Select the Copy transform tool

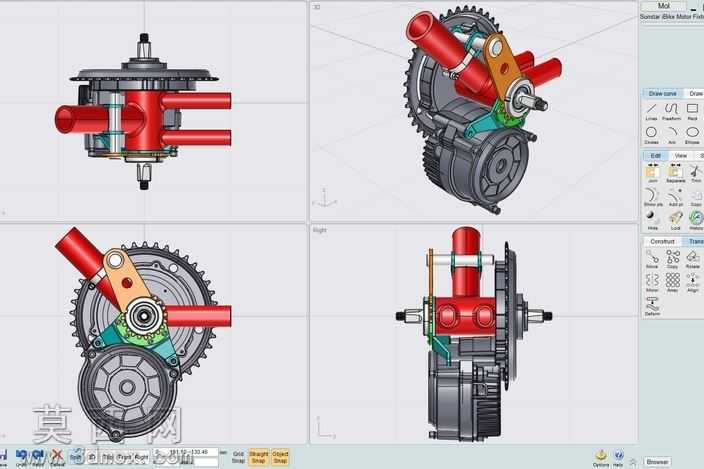point(672,259)
